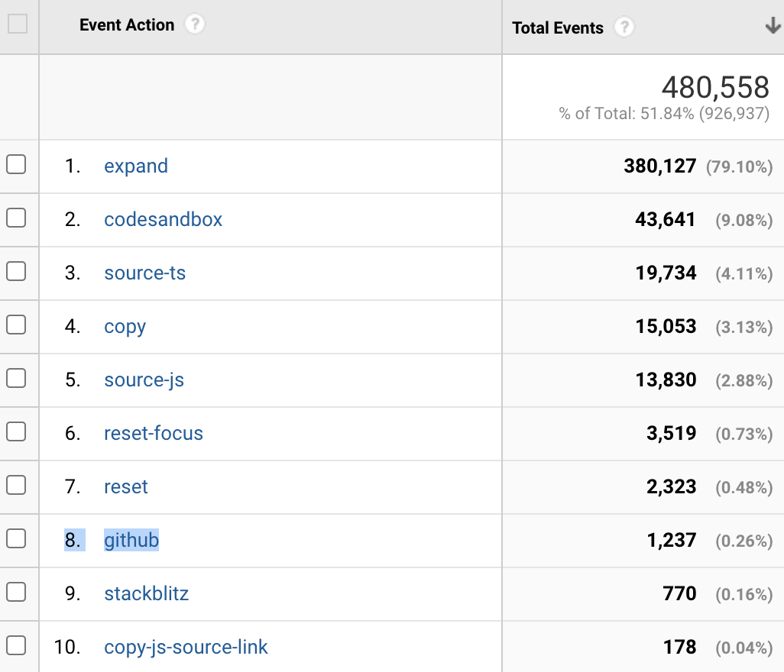Open the source-ts event action link
Screen dimensions: 784x672
tap(145, 273)
